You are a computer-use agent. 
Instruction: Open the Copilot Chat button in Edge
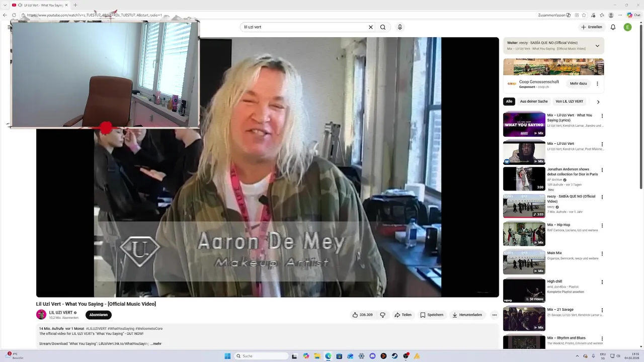633,15
